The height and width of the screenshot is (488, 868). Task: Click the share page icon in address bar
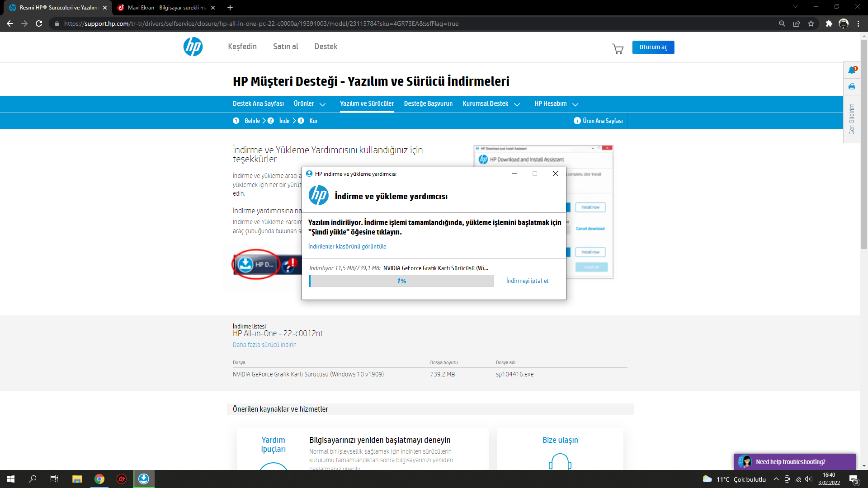(797, 23)
